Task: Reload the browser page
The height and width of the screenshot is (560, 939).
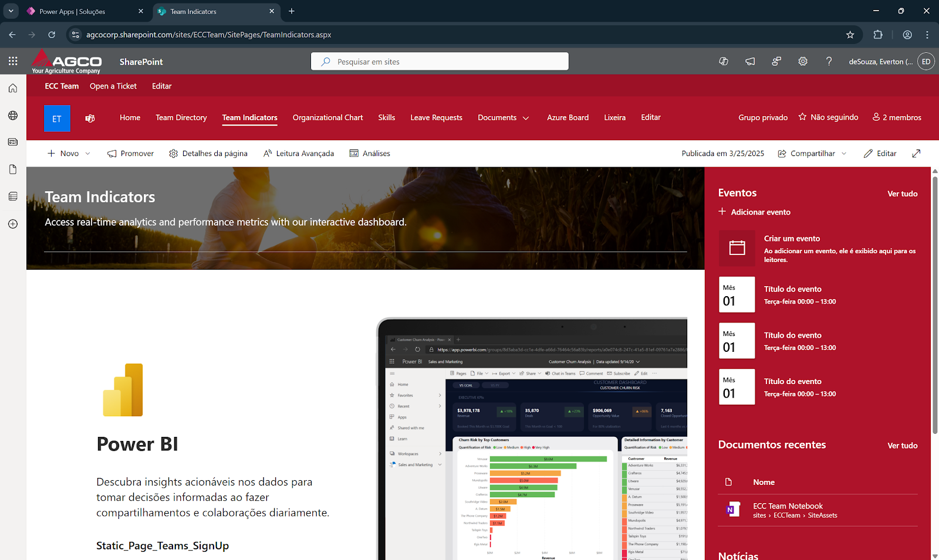Action: click(x=52, y=35)
